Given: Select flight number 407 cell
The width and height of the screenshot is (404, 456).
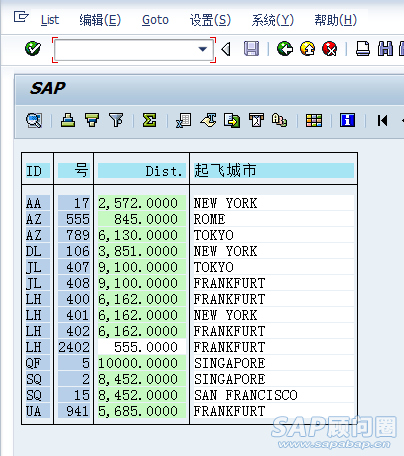Looking at the screenshot, I should point(74,267).
